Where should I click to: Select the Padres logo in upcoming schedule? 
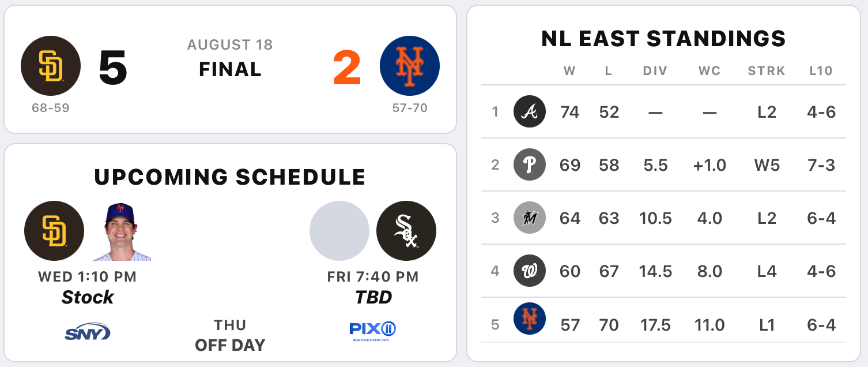pyautogui.click(x=54, y=231)
